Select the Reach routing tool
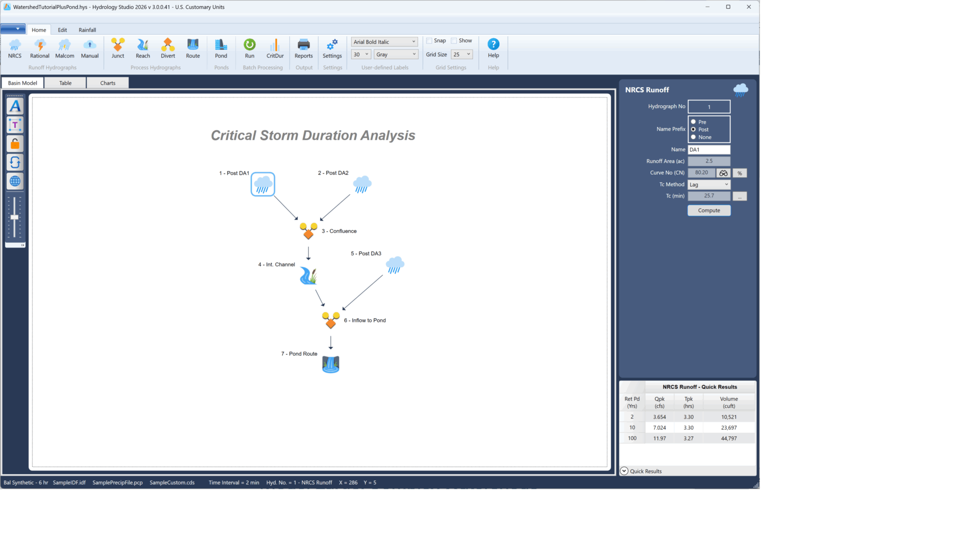The height and width of the screenshot is (551, 980). [143, 48]
